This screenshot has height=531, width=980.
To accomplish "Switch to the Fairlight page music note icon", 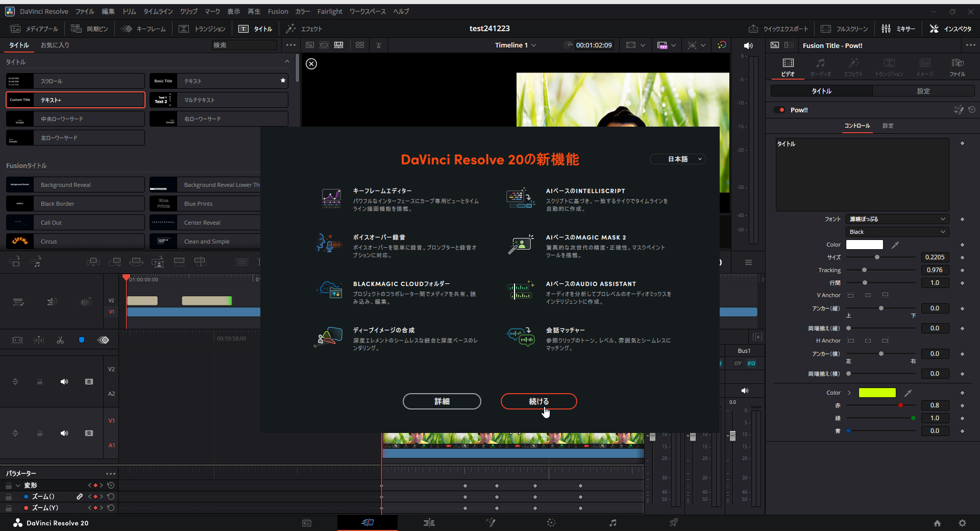I will (x=612, y=522).
